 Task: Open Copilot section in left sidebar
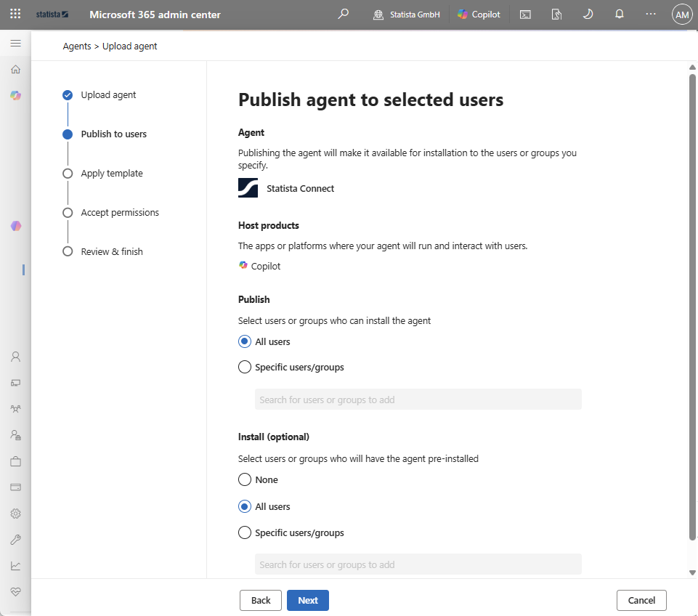[x=15, y=95]
